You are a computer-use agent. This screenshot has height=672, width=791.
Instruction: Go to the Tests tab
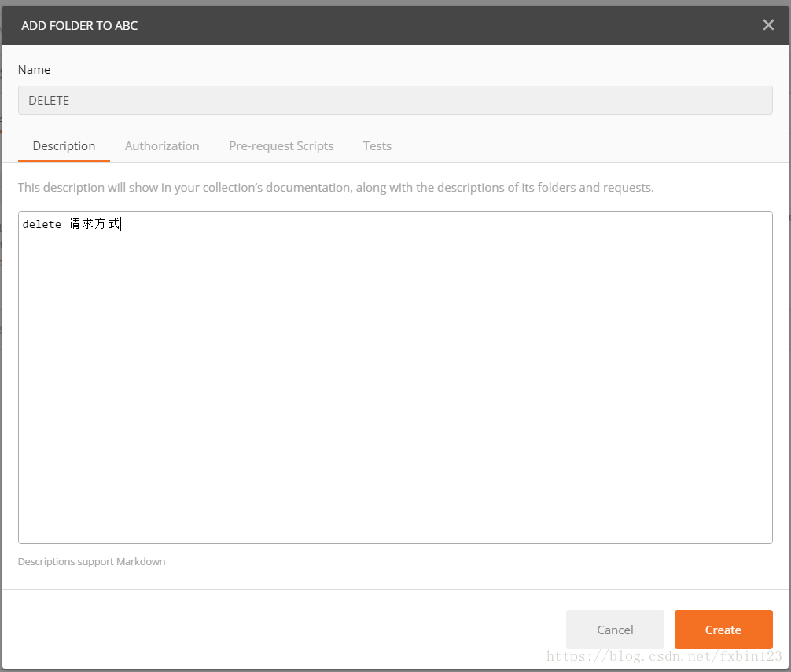point(377,146)
